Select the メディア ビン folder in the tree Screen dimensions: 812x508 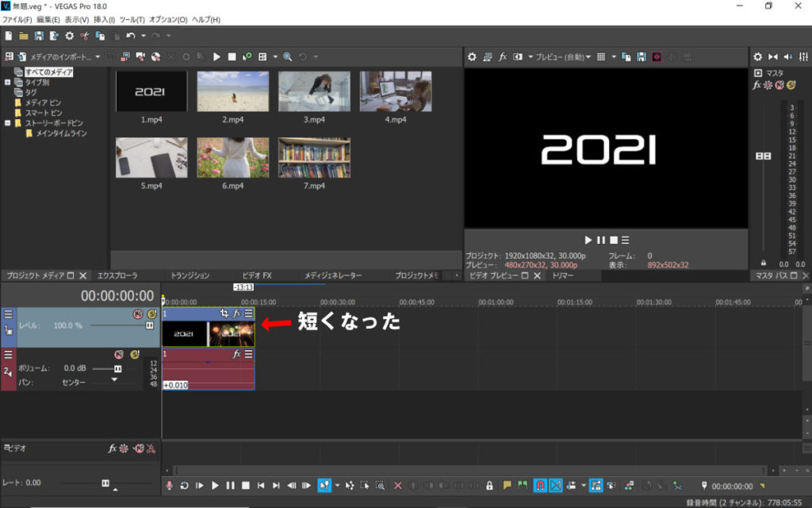click(x=42, y=102)
